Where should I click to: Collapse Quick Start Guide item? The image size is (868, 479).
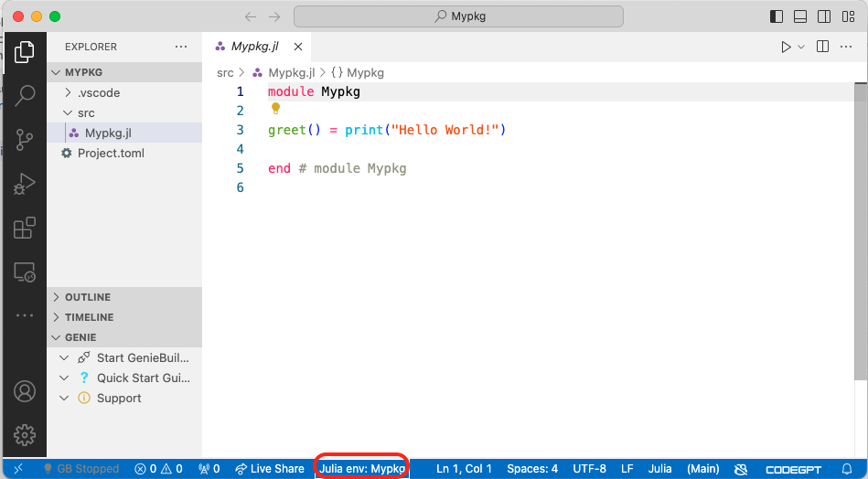tap(64, 378)
